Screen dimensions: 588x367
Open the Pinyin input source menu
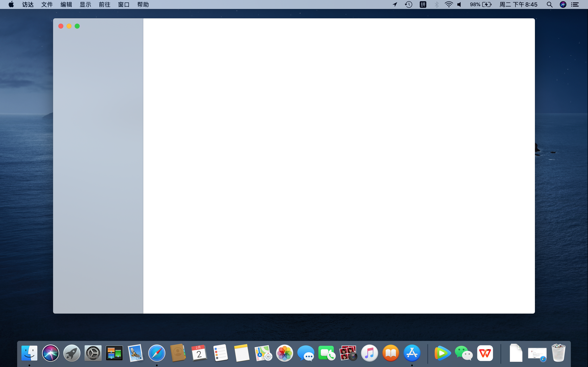(423, 4)
